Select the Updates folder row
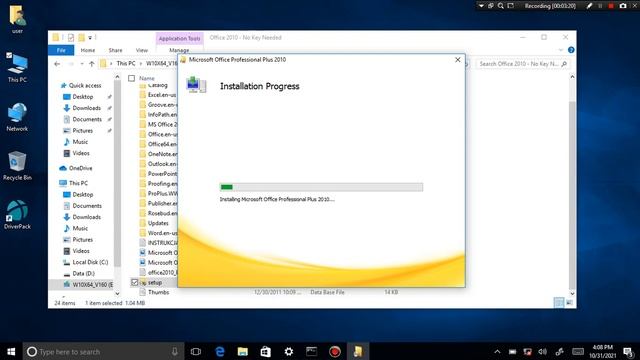This screenshot has width=640, height=360. (158, 223)
